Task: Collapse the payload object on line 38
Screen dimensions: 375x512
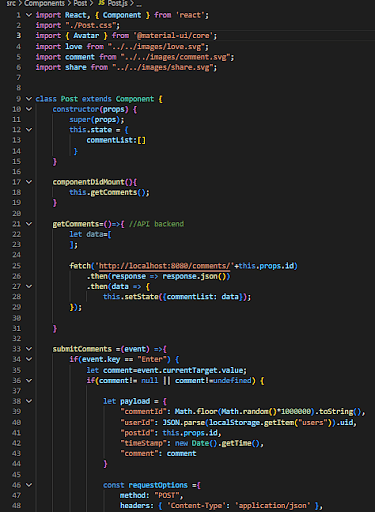Action: [29, 401]
